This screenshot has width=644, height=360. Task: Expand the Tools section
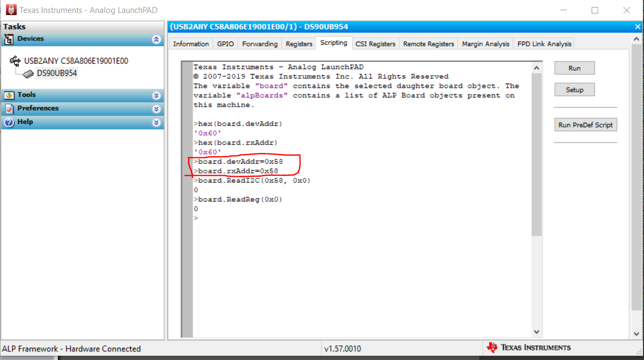(156, 95)
